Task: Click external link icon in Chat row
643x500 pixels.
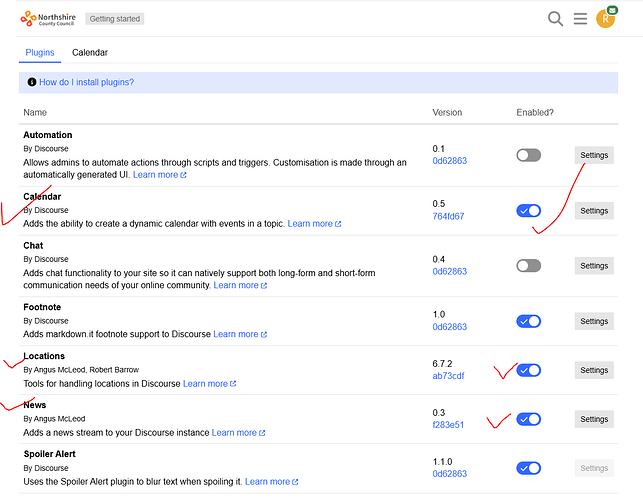Action: (x=264, y=285)
